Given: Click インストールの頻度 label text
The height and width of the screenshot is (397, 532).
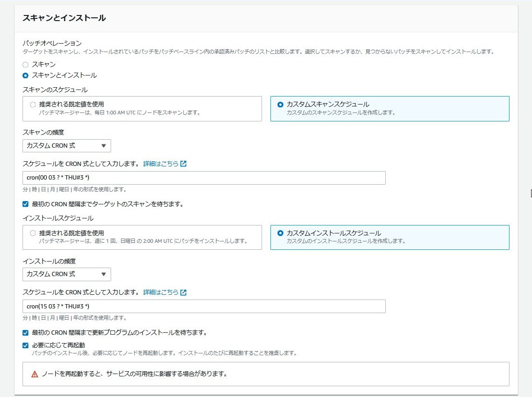Looking at the screenshot, I should (x=49, y=261).
